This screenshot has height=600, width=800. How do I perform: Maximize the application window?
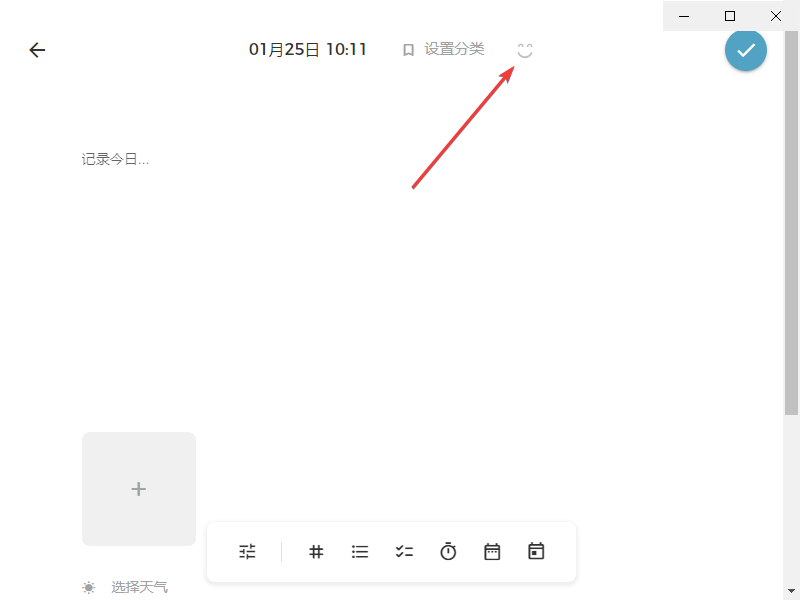tap(730, 16)
